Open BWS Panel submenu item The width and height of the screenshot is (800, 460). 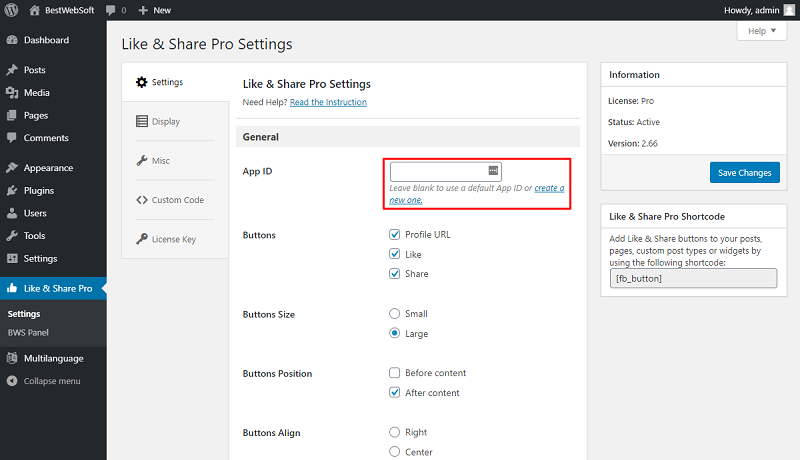pyautogui.click(x=28, y=333)
